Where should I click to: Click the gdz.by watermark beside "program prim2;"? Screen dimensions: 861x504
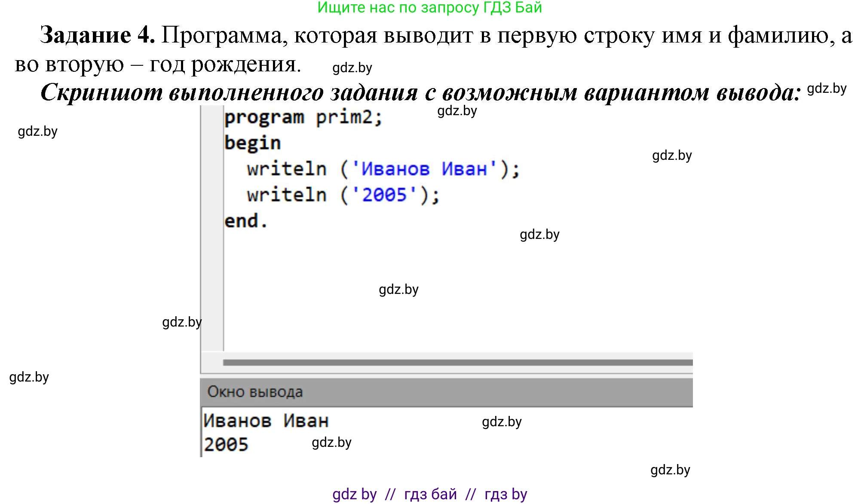point(457,111)
